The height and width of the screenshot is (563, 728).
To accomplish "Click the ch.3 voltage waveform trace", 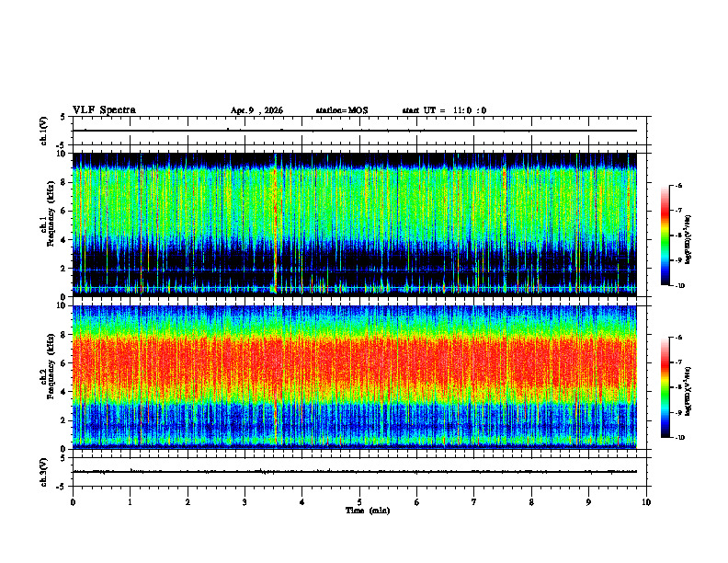I will tap(355, 472).
